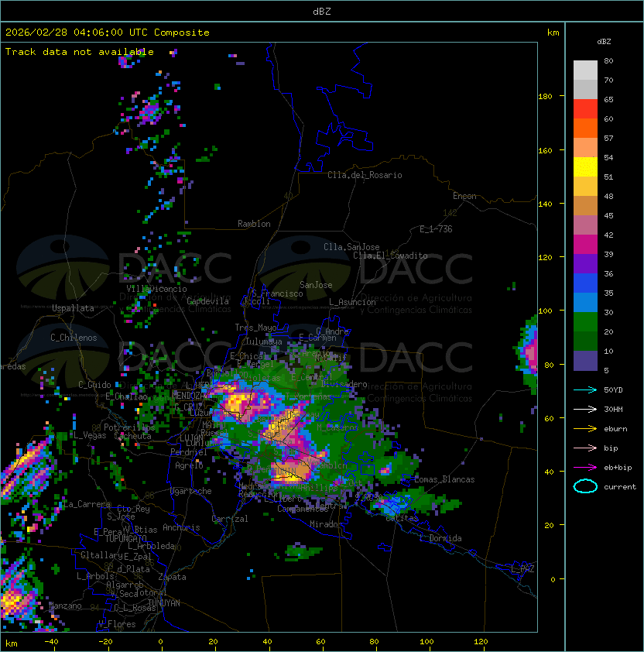Click the Perdriel map label

(189, 452)
